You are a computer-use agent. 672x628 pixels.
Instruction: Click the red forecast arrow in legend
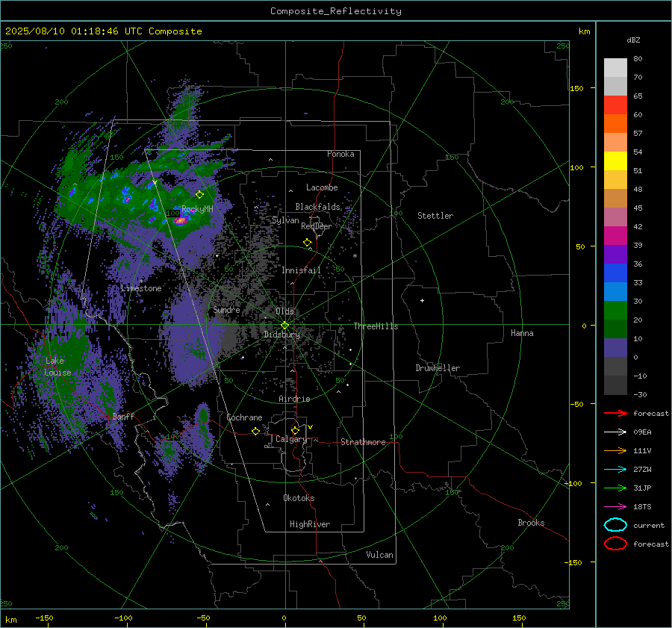tap(615, 413)
